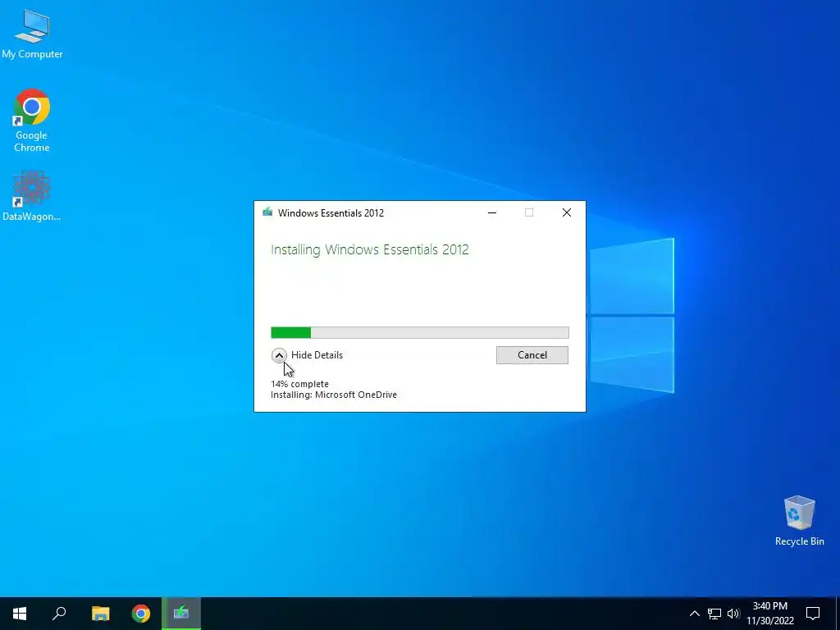Close the Windows Essentials 2012 window

567,212
